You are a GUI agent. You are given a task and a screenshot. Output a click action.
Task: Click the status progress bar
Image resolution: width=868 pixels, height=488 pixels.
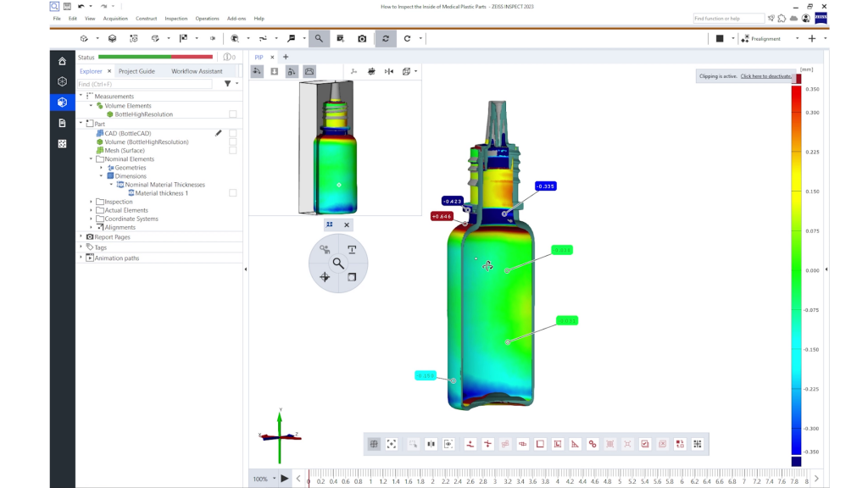(x=156, y=57)
